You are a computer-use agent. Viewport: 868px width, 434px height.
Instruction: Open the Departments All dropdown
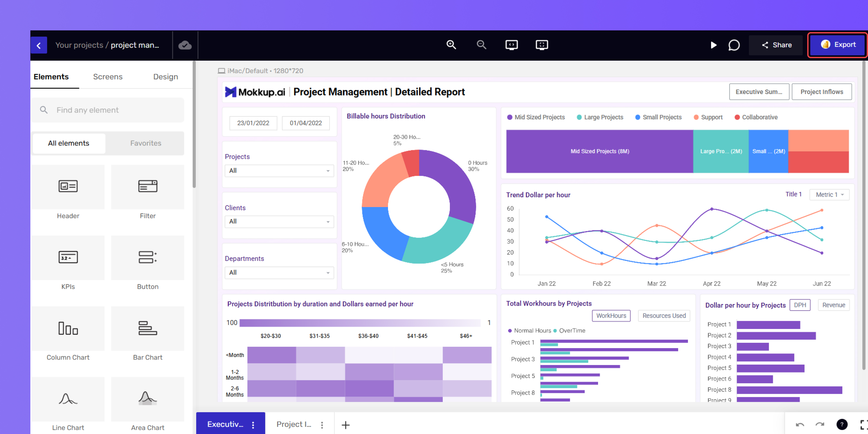(279, 273)
